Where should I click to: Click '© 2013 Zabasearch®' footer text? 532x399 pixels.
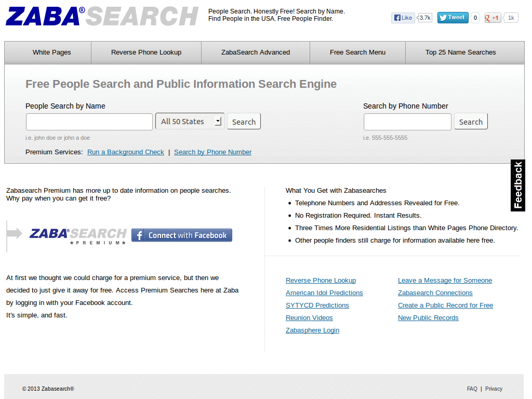tap(48, 389)
